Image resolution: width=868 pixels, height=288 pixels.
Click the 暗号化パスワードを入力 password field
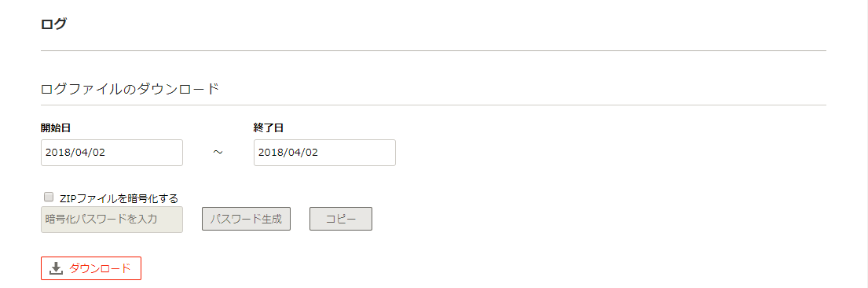(112, 220)
